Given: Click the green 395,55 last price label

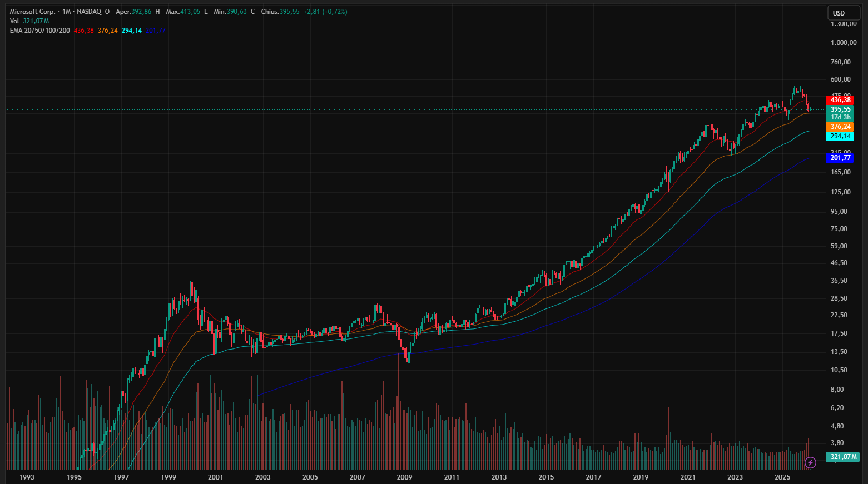Looking at the screenshot, I should click(840, 109).
